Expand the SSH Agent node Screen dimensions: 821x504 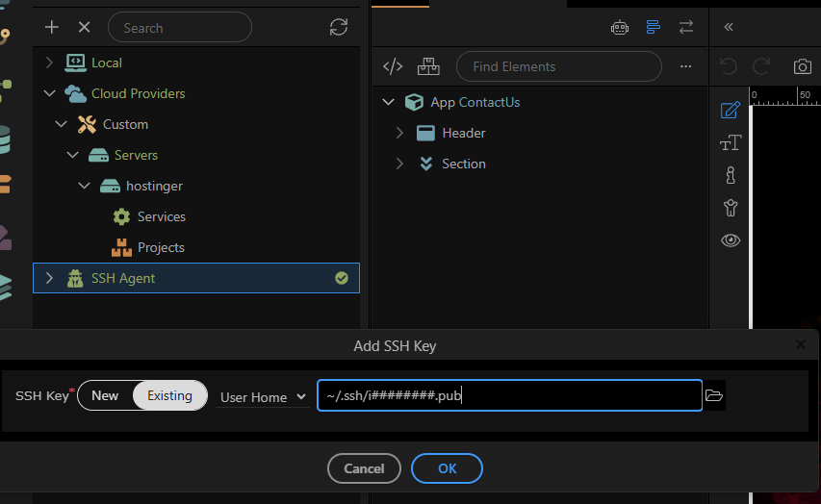(49, 278)
